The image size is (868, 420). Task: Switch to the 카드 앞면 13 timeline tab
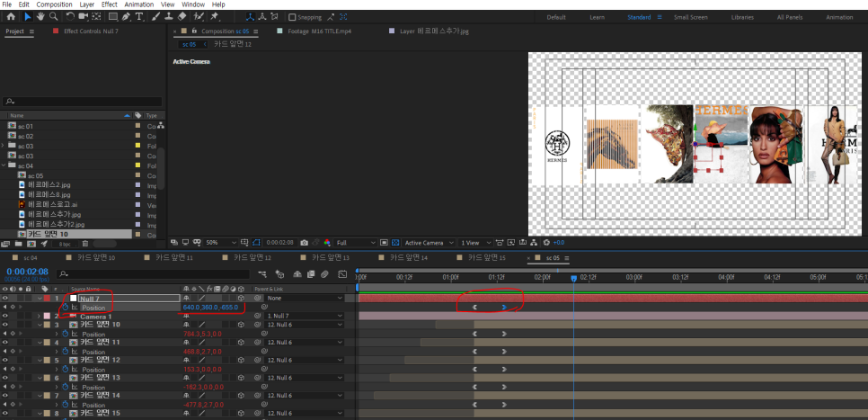(331, 258)
